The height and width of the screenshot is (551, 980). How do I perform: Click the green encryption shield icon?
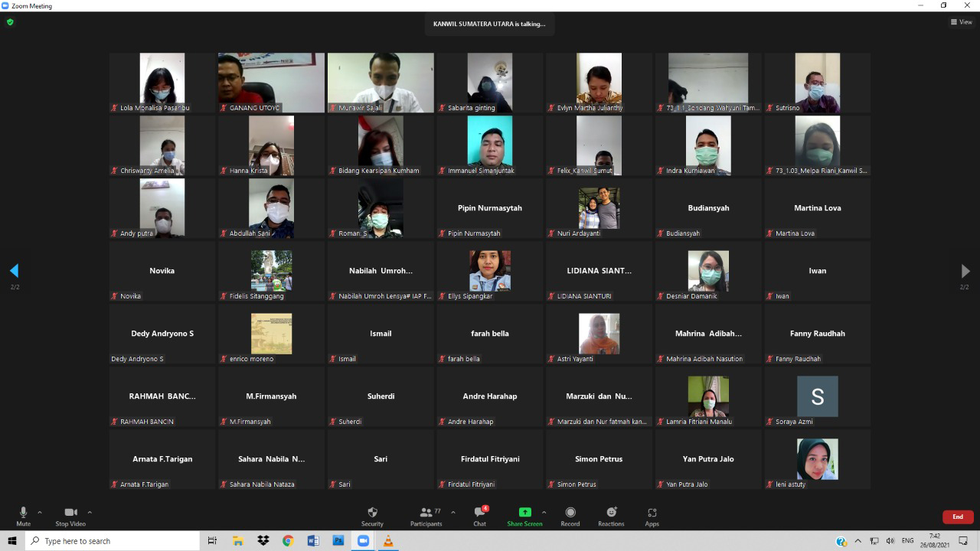tap(10, 22)
